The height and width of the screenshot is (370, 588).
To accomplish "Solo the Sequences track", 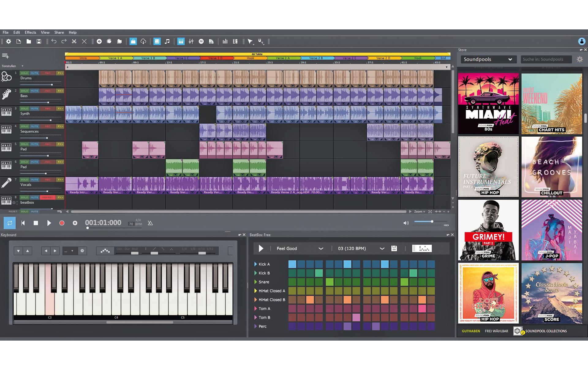I will 24,126.
